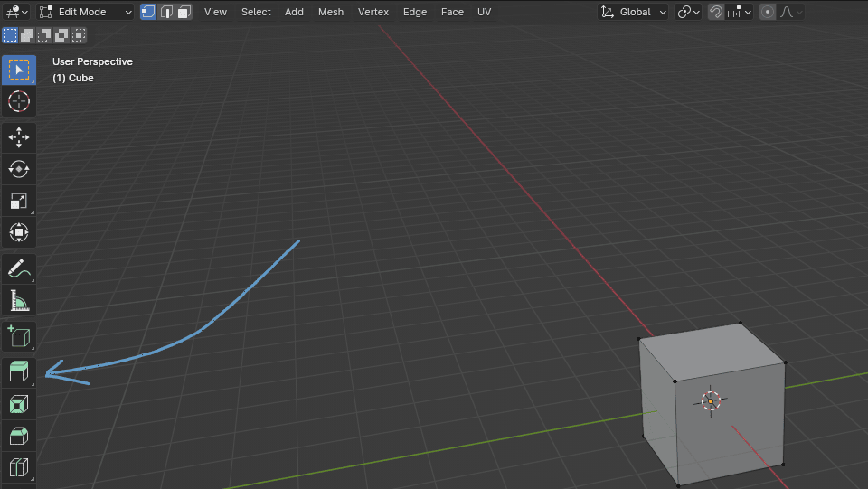Select the 3D Cursor tool
This screenshot has width=868, height=489.
[x=19, y=101]
